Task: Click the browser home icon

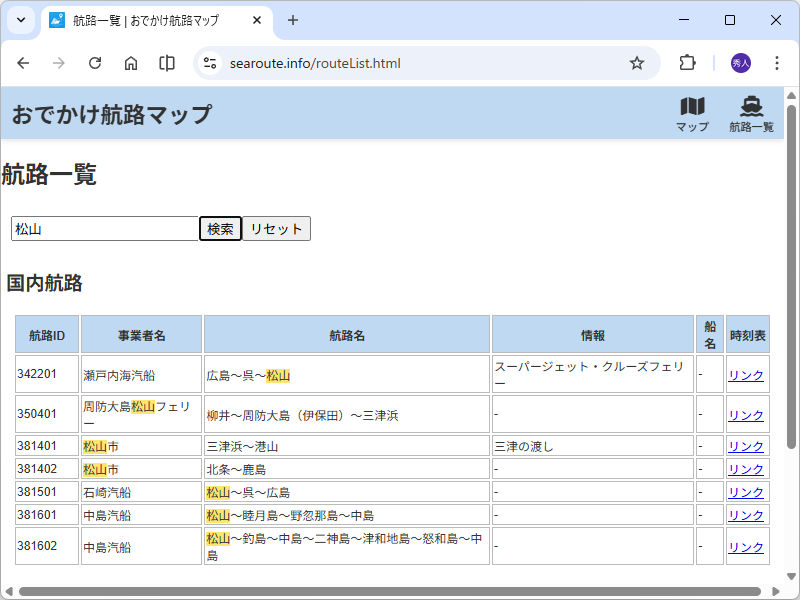Action: tap(131, 63)
